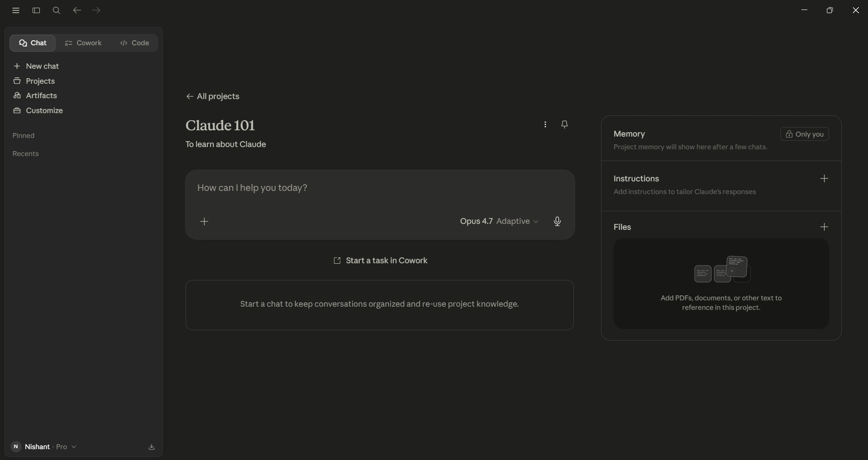Viewport: 868px width, 460px height.
Task: Add files using the Files plus icon
Action: coord(825,227)
